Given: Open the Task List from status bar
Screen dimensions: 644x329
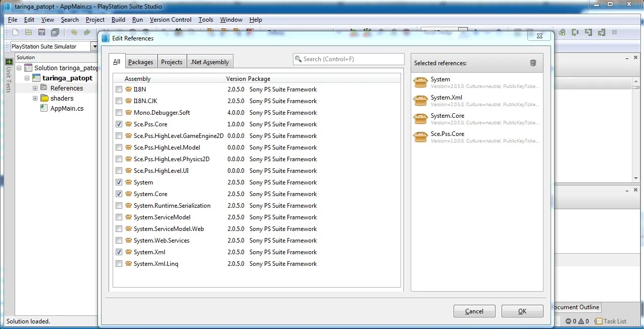Looking at the screenshot, I should 610,321.
